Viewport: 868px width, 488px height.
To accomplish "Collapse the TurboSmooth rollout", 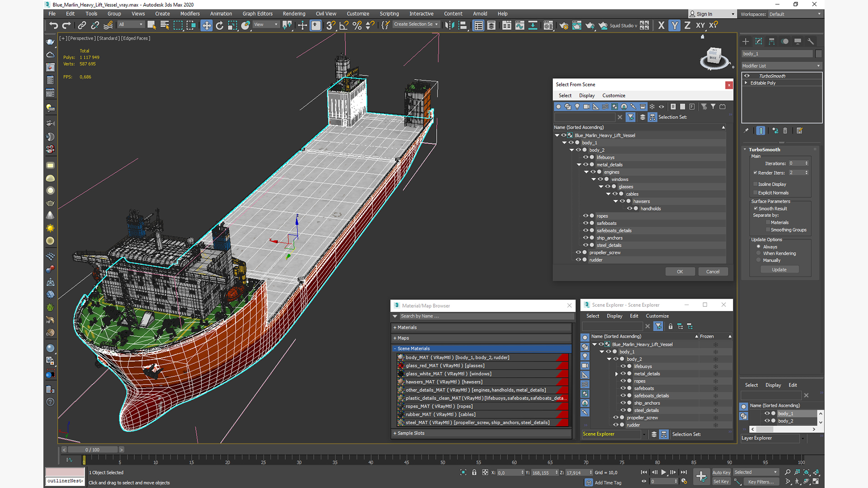I will click(745, 150).
